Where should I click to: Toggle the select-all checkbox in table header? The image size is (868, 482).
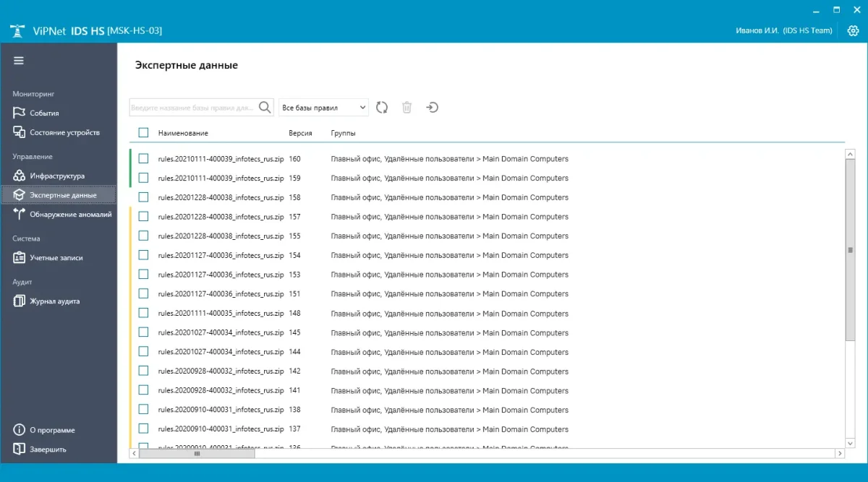(x=143, y=133)
